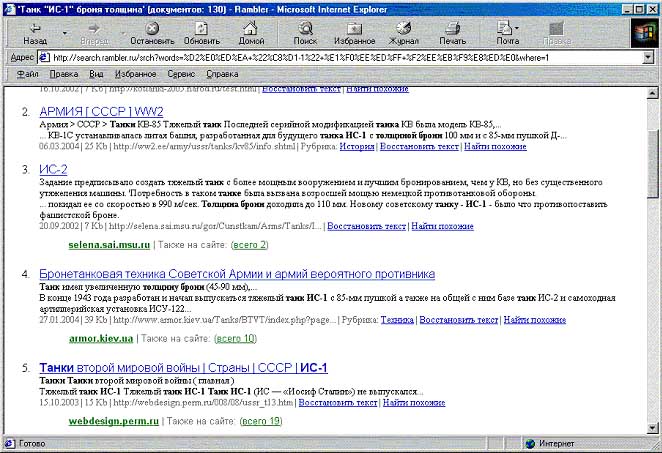Click Восстановить текст for the АРМИЯ result
Viewport: 662px width, 453px height.
click(x=419, y=146)
